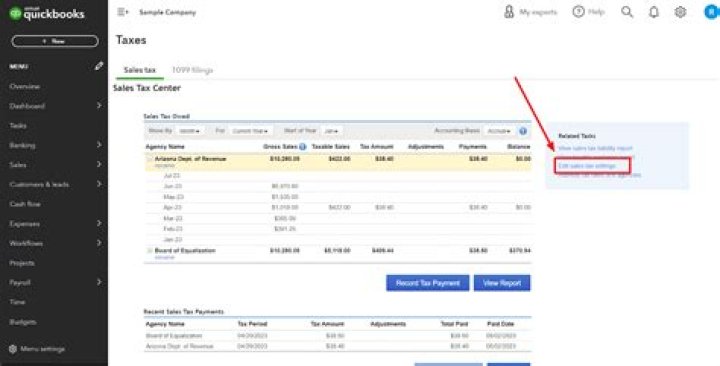Click the QuickBooks logo
Viewport: 720px width, 366px height.
click(x=47, y=13)
